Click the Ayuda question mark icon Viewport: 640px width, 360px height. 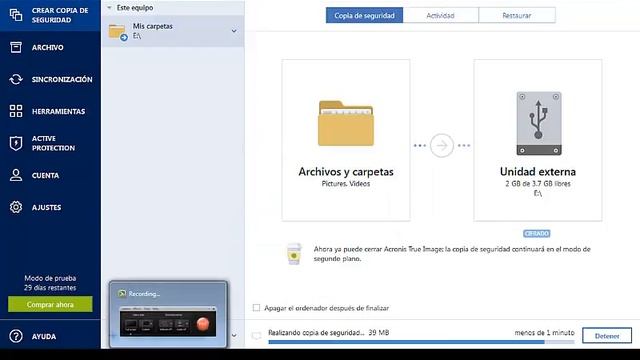(x=16, y=336)
